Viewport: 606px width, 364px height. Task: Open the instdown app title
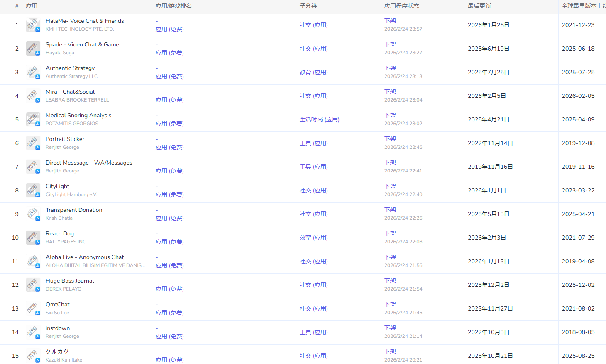58,328
